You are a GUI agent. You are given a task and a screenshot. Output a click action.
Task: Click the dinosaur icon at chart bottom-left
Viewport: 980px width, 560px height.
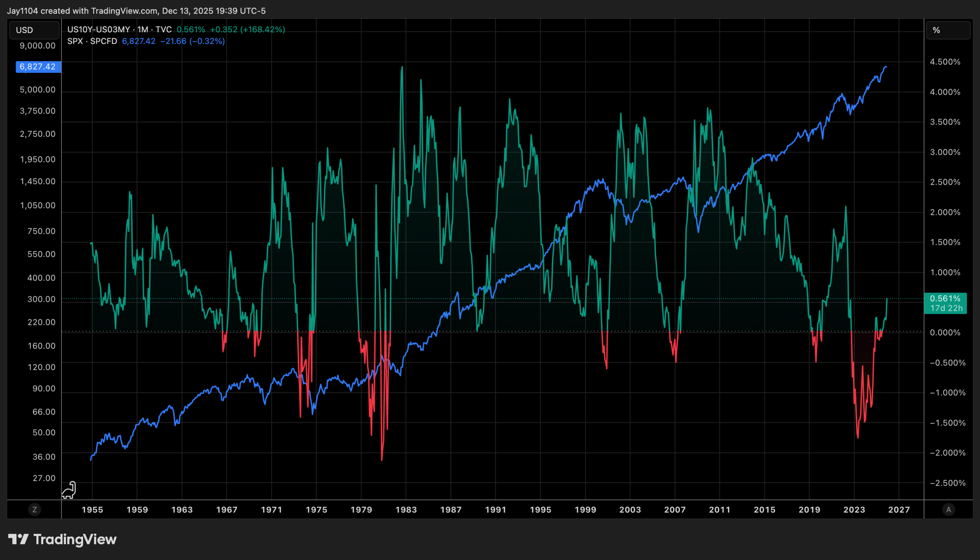[x=69, y=490]
